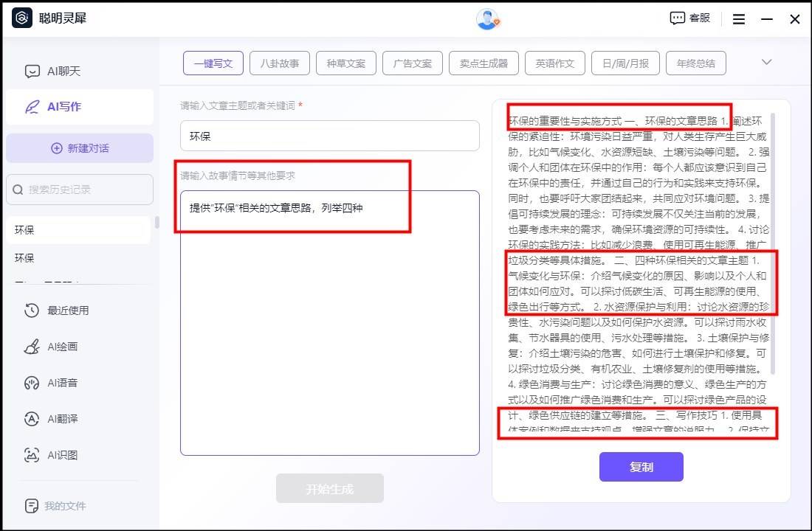Viewport: 812px width, 531px height.
Task: Click the topic input containing 环保
Action: coord(329,136)
